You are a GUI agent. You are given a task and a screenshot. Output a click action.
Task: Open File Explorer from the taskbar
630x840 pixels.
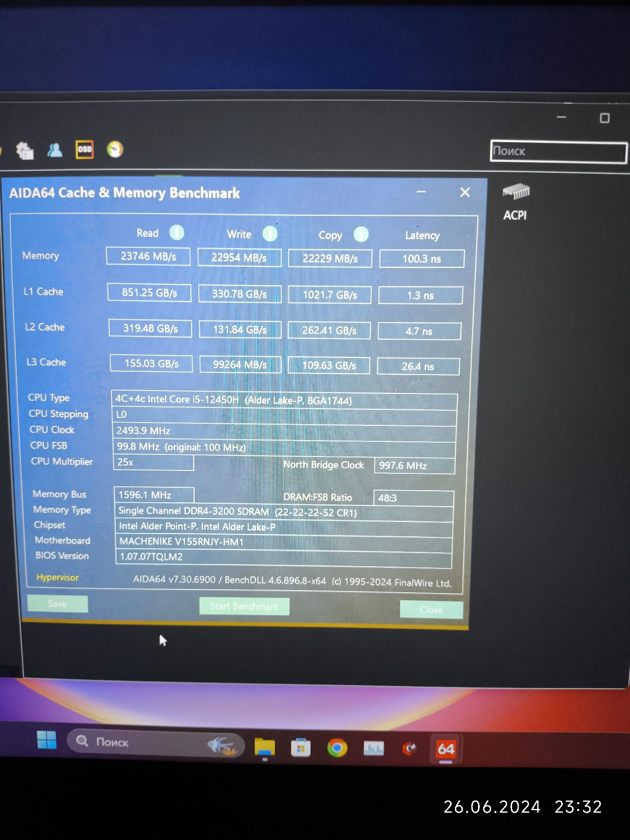[264, 748]
